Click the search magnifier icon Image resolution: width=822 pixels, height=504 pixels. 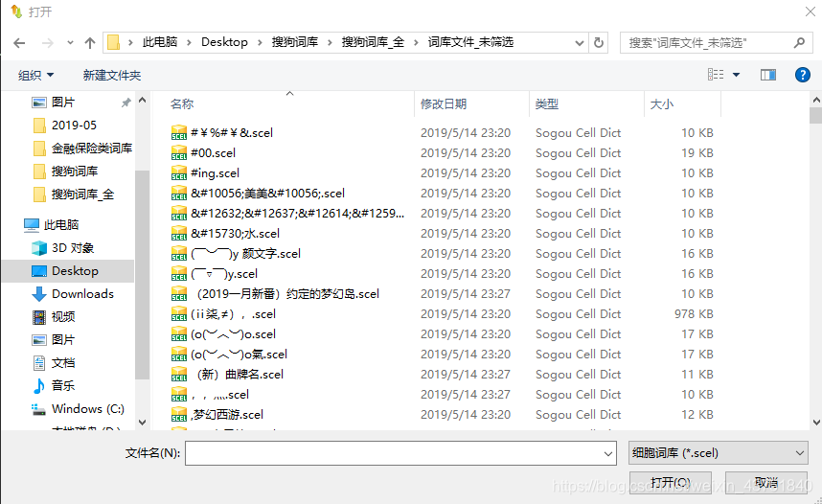coord(799,42)
